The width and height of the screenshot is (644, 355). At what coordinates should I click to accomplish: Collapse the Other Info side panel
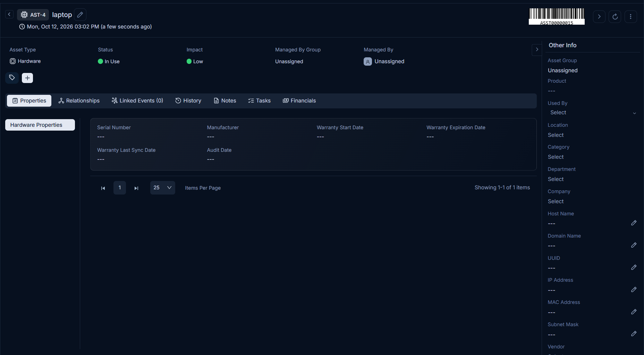pos(537,49)
